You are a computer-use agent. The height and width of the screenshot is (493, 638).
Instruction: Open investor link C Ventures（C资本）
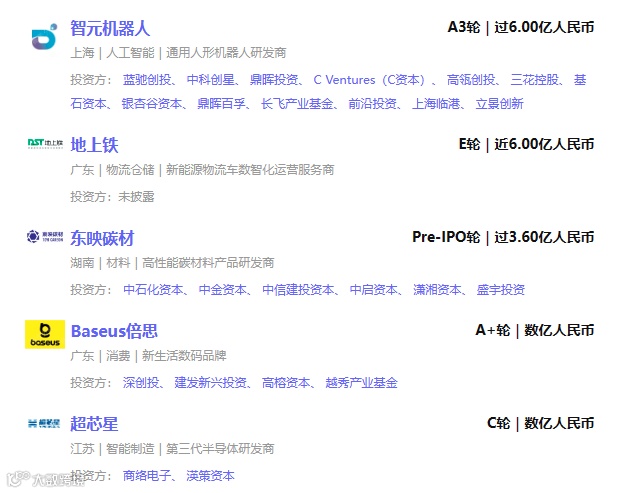coord(369,80)
